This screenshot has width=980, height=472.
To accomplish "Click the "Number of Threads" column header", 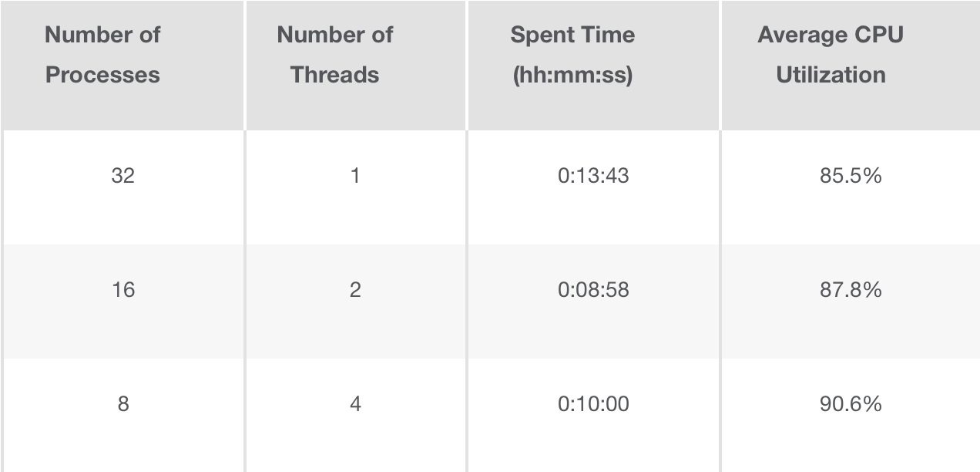I will tap(335, 55).
